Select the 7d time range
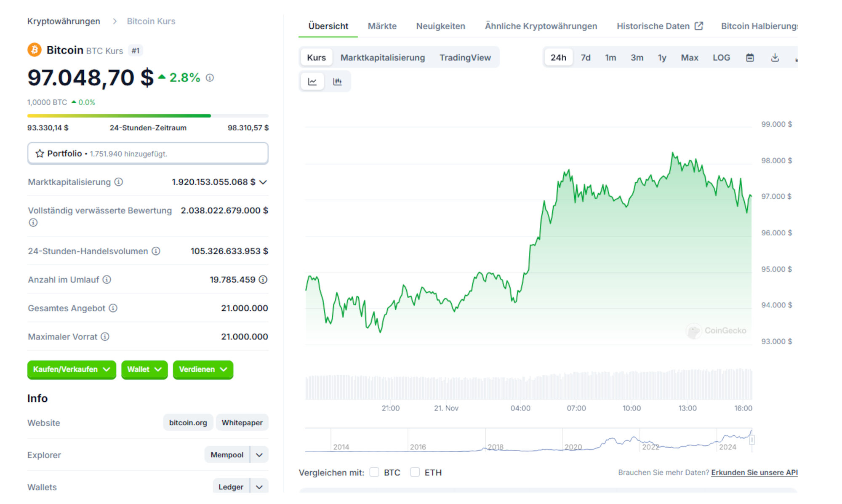Viewport: 842px width, 504px height. pyautogui.click(x=585, y=58)
